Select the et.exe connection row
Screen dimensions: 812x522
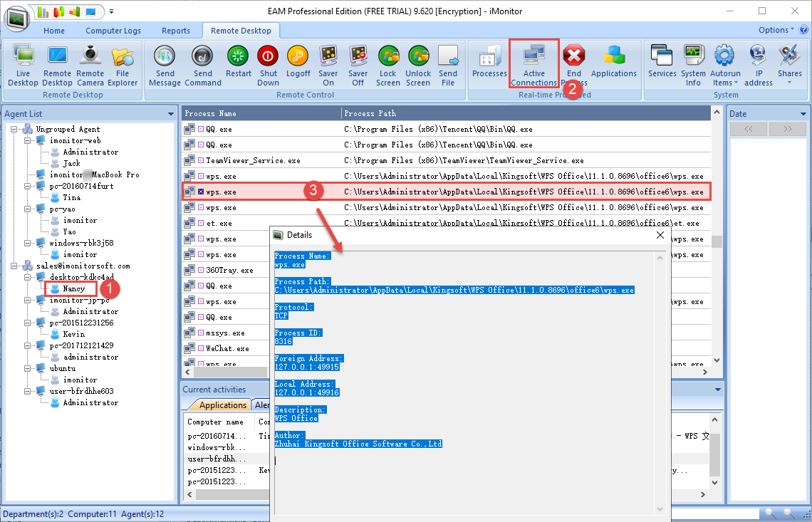447,223
